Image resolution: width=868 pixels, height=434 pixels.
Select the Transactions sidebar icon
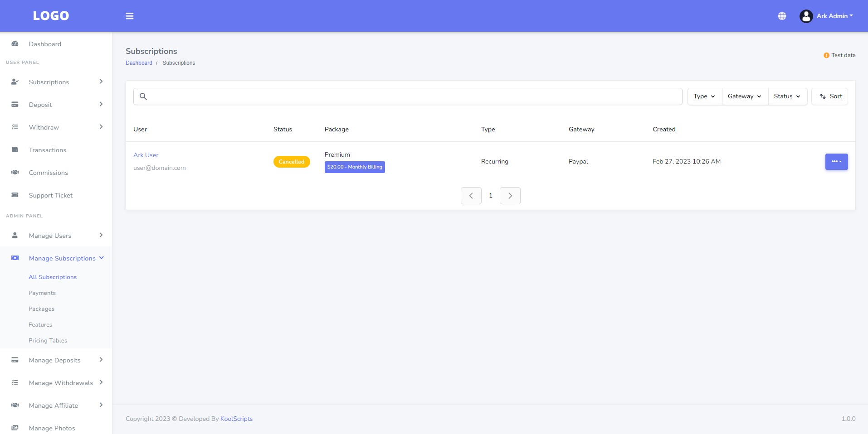15,149
